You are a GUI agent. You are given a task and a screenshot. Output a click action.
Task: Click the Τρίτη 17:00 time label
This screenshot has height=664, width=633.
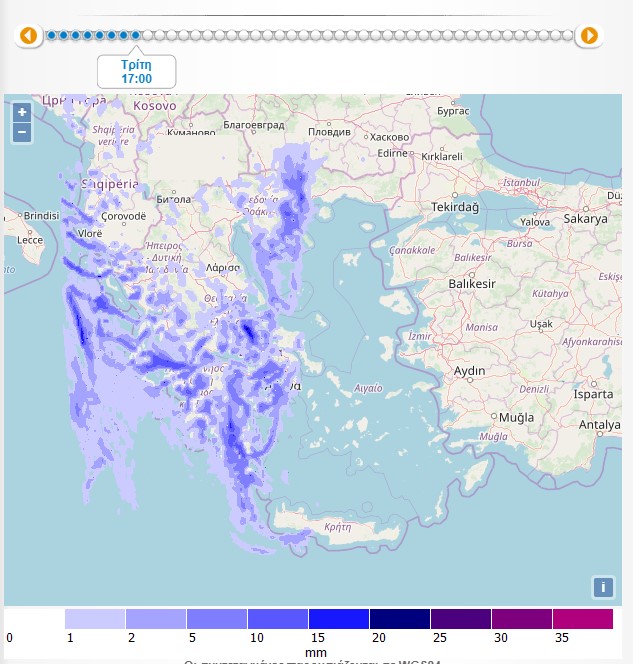(x=136, y=71)
